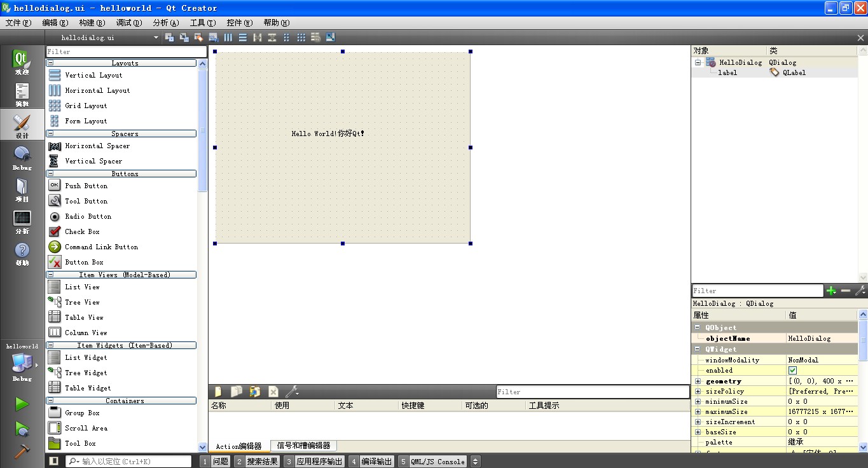The height and width of the screenshot is (468, 868).
Task: Collapse the HelloDialog object tree node
Action: [x=698, y=62]
